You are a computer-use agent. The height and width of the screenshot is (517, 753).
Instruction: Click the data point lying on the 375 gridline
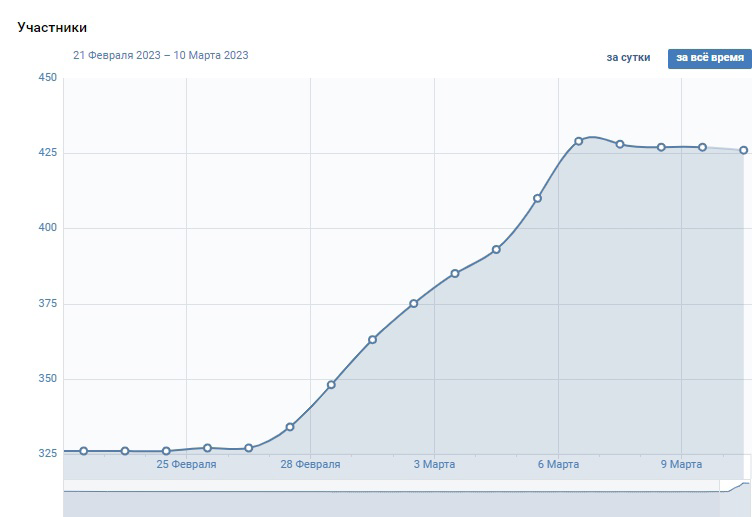[x=413, y=303]
